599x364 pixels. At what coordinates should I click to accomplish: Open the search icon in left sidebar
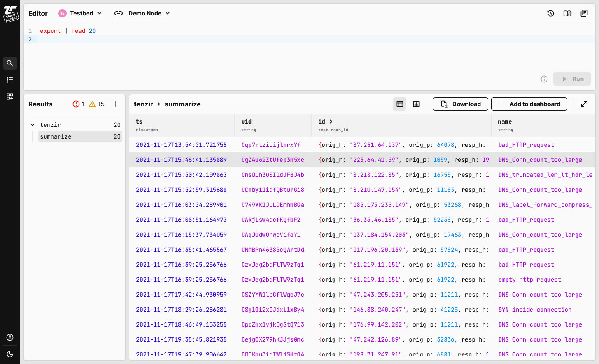pos(10,63)
